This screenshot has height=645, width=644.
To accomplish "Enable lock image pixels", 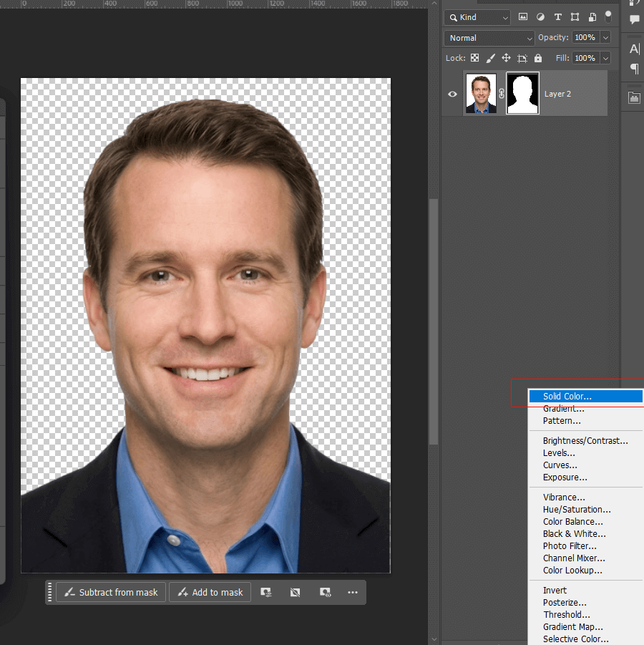I will click(491, 58).
